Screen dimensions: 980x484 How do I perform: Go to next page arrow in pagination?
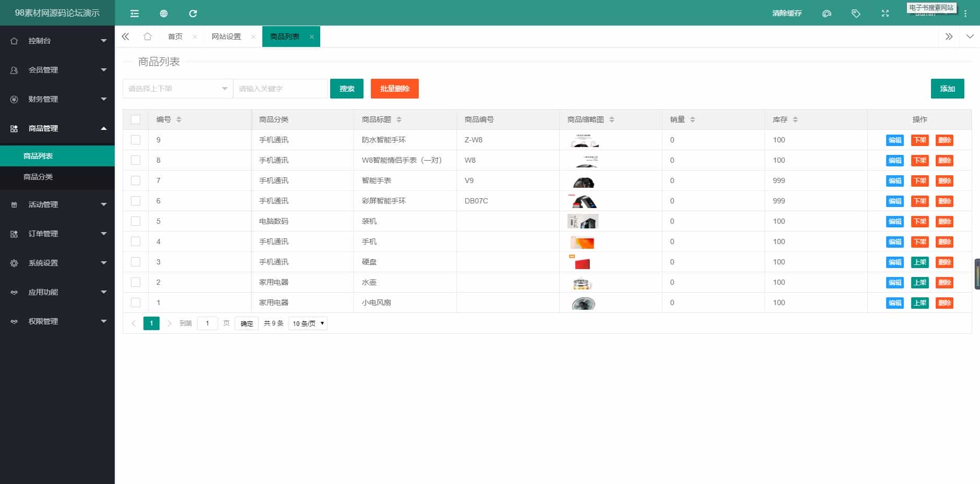click(x=170, y=323)
